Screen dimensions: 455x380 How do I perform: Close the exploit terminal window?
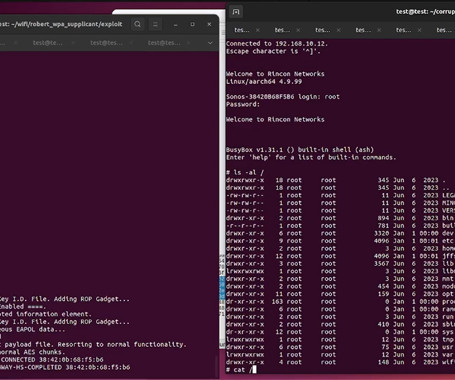pos(209,24)
